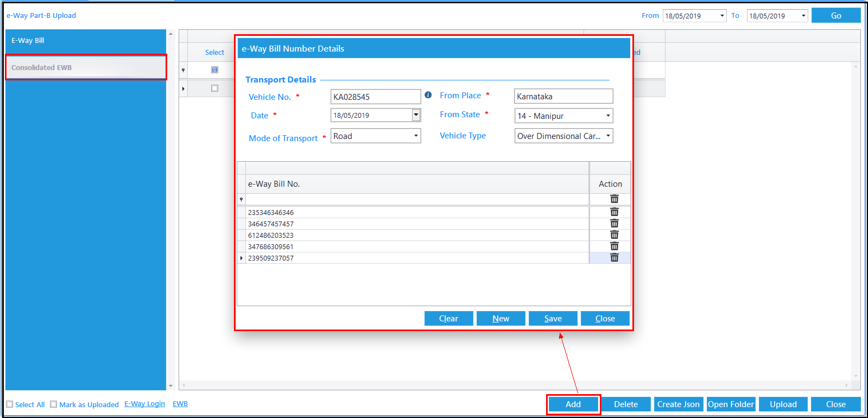The image size is (868, 418).
Task: Remove bill 612486203523 using trash icon
Action: (614, 235)
